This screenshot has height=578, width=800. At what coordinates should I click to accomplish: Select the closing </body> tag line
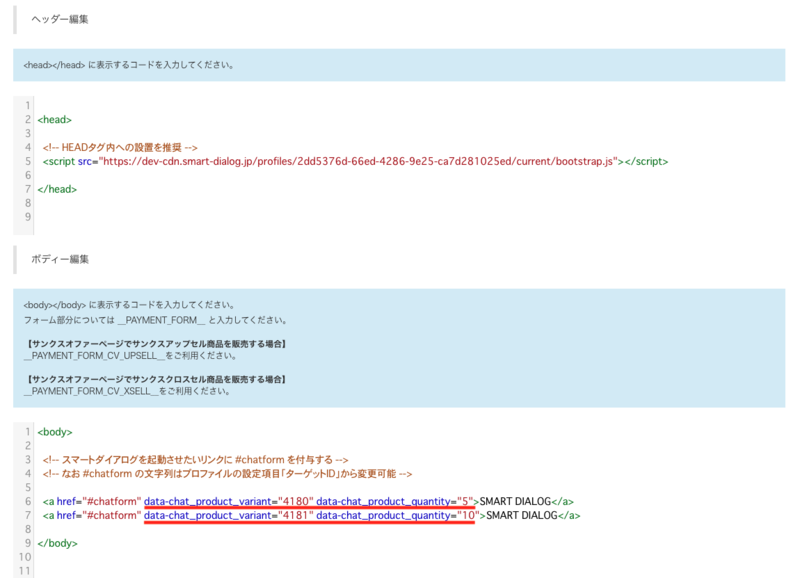click(x=58, y=543)
